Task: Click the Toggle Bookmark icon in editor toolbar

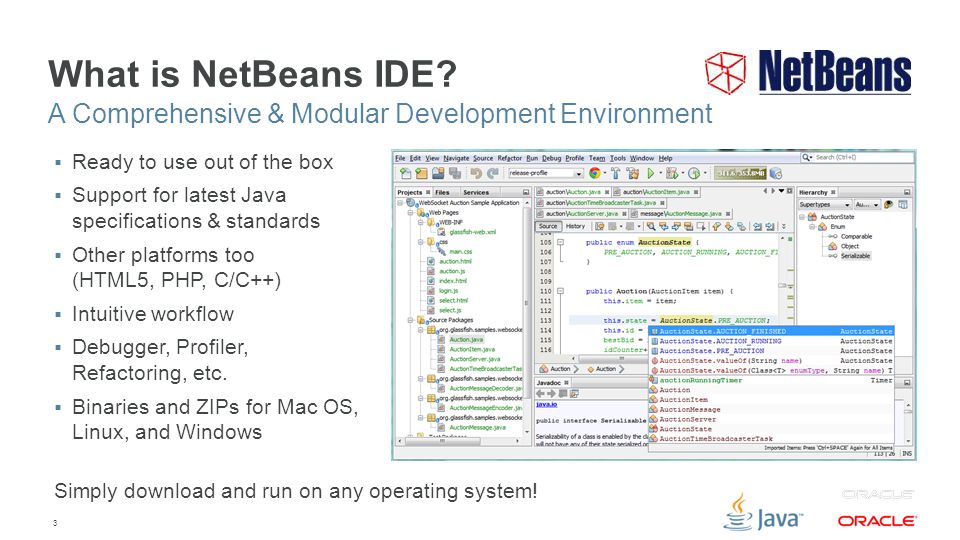Action: tap(741, 226)
